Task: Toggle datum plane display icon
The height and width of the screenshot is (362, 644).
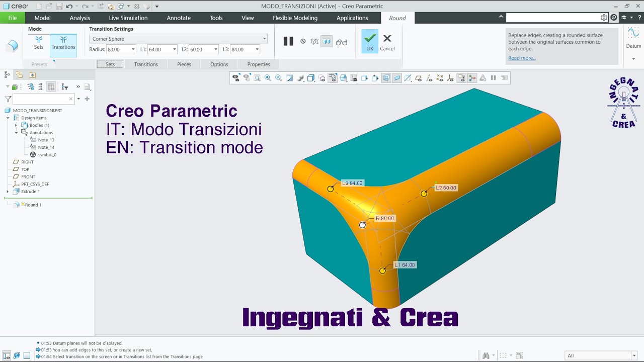Action: [418, 78]
